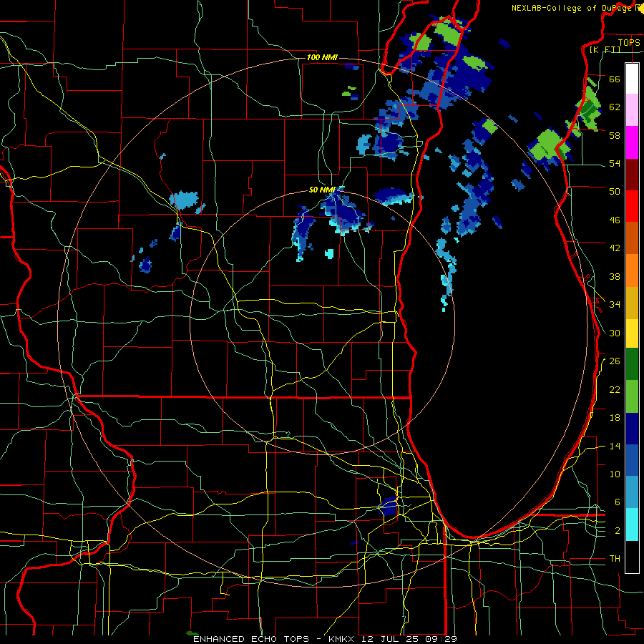
Task: Click the "58" legend value
Action: [615, 135]
